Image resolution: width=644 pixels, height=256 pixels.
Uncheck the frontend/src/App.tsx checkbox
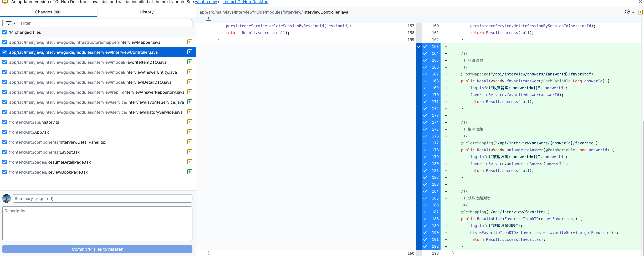pyautogui.click(x=4, y=132)
